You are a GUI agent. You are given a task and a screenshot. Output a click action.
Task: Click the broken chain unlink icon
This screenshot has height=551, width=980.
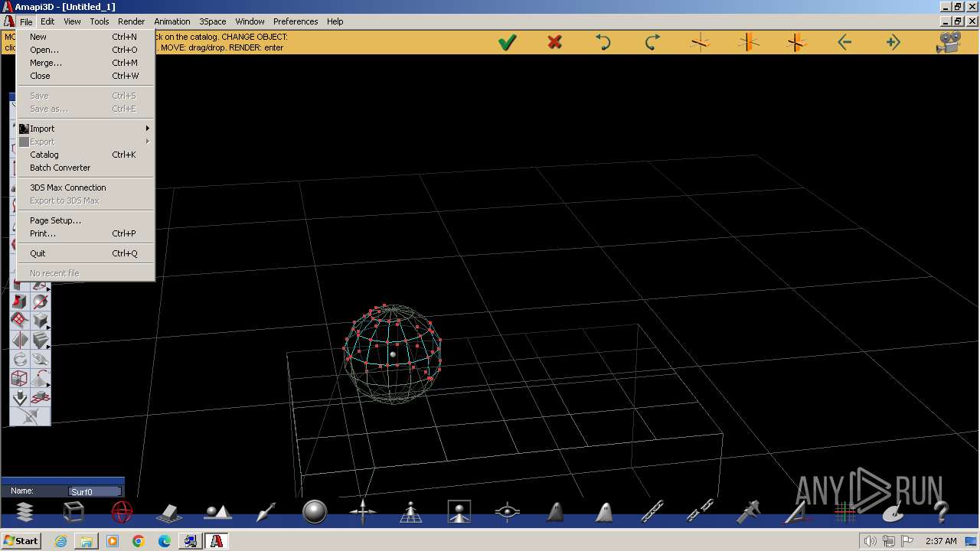click(x=701, y=512)
